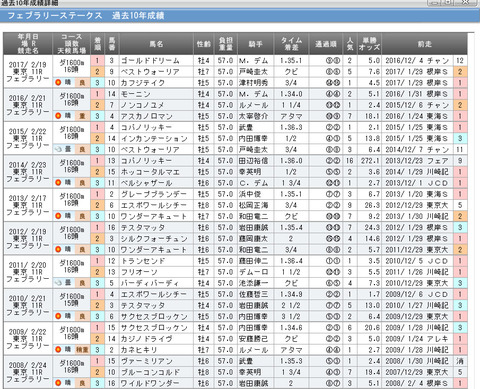Viewport: 480px width, 389px height.
Task: Click the 2014/ 2/23 race date cell
Action: click(28, 172)
